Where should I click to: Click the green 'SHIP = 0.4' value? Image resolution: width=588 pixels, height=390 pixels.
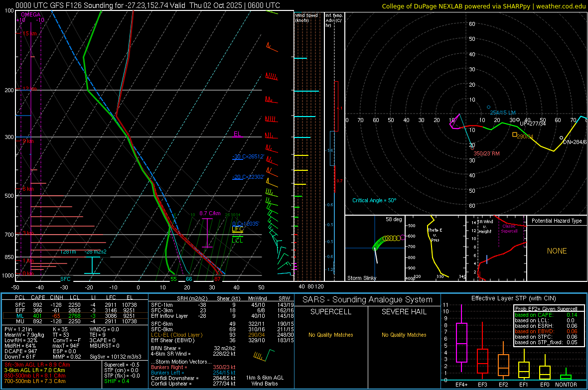[x=117, y=381]
